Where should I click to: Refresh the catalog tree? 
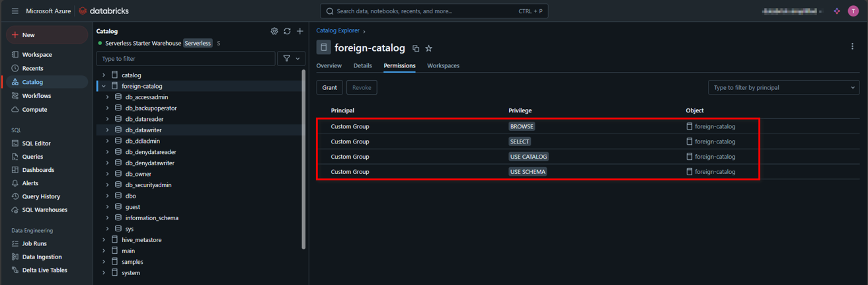(x=287, y=31)
